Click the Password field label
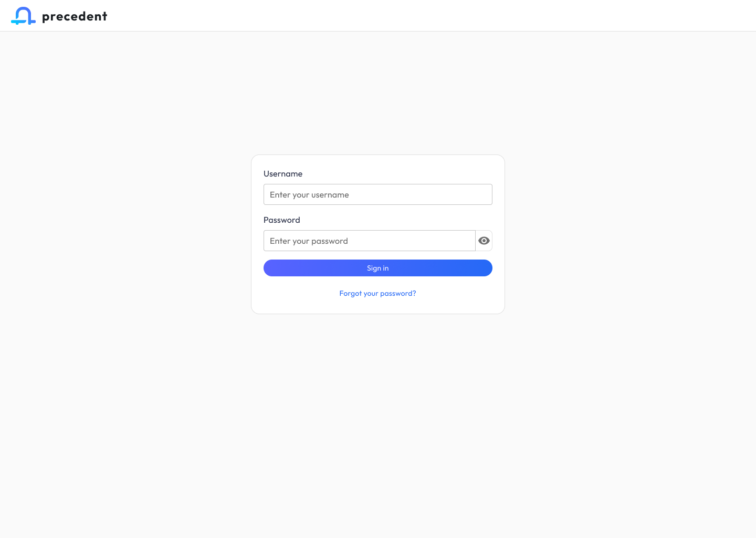 [x=282, y=220]
